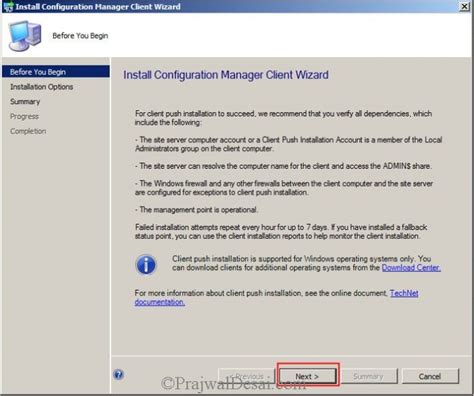Click the ADMIN$ share requirement sentence

[283, 166]
